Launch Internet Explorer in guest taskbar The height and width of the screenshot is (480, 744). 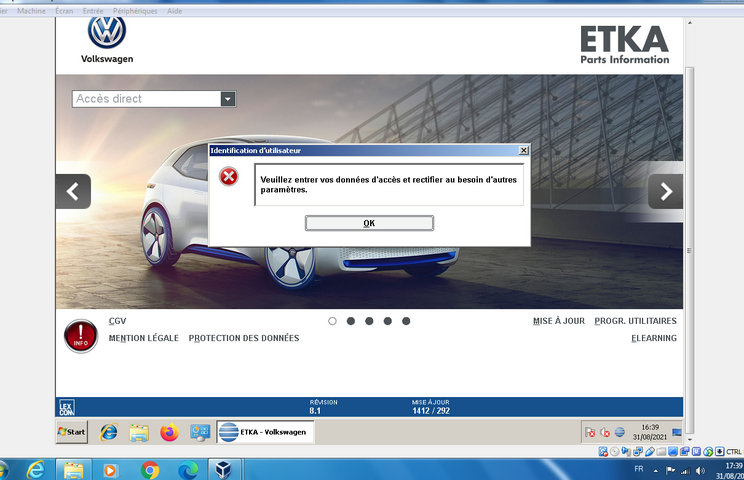pyautogui.click(x=109, y=432)
